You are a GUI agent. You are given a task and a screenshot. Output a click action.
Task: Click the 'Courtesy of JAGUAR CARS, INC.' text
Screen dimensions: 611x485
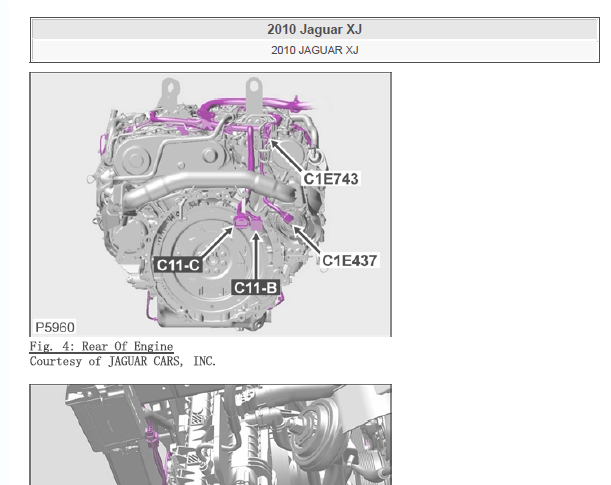coord(122,361)
